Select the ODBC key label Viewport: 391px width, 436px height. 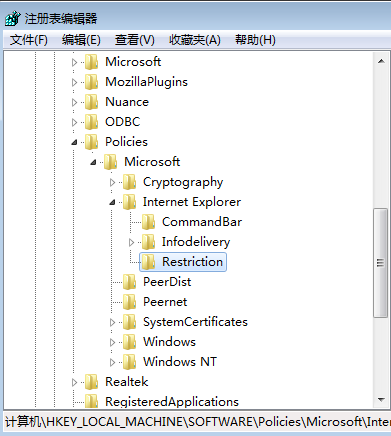tap(123, 122)
